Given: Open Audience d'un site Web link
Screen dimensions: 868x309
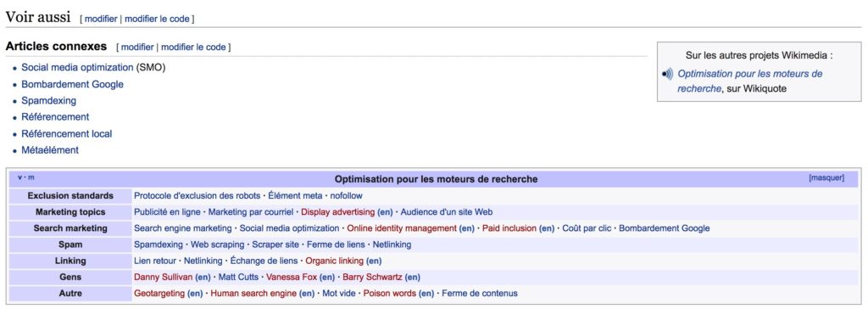Looking at the screenshot, I should point(447,212).
